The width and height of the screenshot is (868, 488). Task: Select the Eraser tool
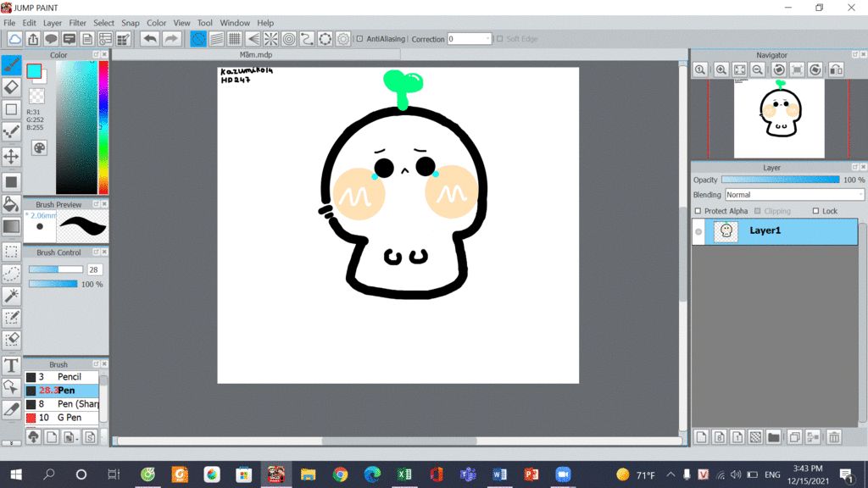tap(11, 87)
